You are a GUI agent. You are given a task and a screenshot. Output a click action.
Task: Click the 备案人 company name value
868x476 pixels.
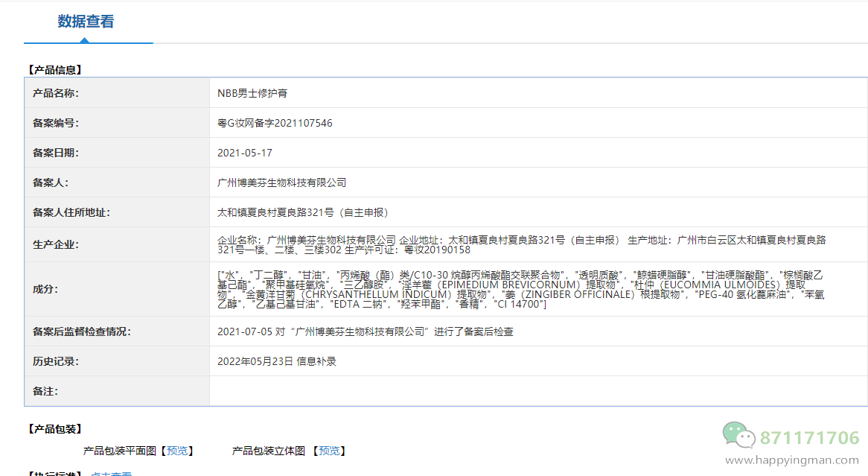pyautogui.click(x=281, y=183)
